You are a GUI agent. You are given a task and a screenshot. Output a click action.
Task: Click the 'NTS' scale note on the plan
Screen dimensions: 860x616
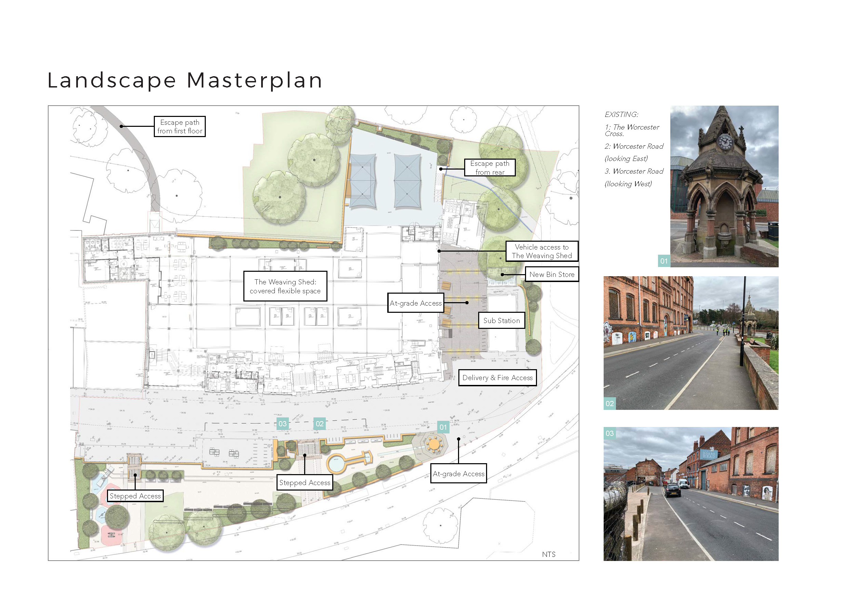(x=549, y=554)
